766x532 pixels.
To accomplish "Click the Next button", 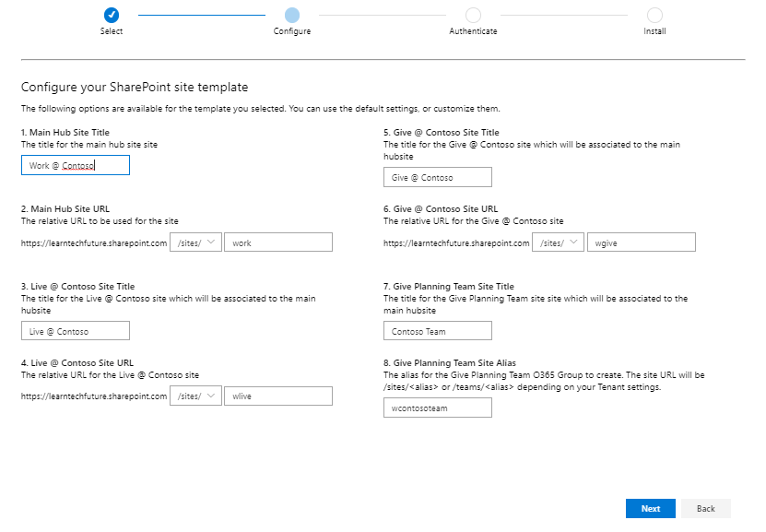I will [x=650, y=508].
